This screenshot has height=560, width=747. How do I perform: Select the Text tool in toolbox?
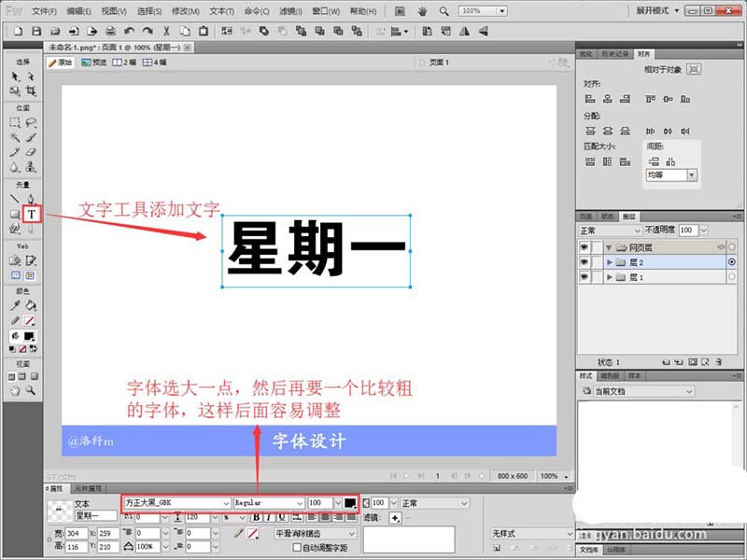(x=32, y=215)
